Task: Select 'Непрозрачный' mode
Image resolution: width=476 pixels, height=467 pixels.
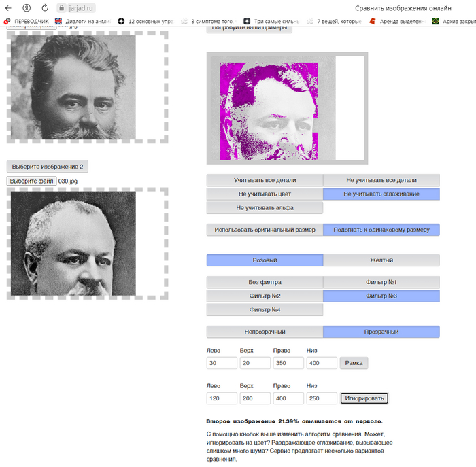Action: [265, 332]
